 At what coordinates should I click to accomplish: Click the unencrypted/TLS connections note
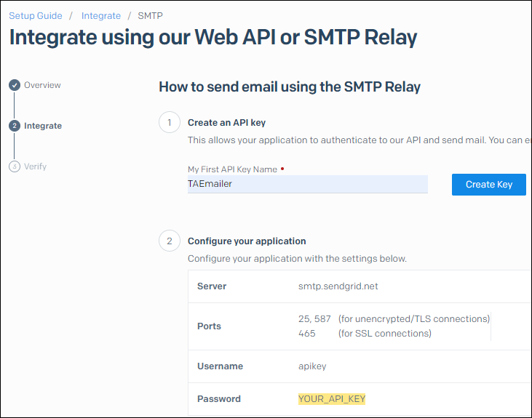414,318
